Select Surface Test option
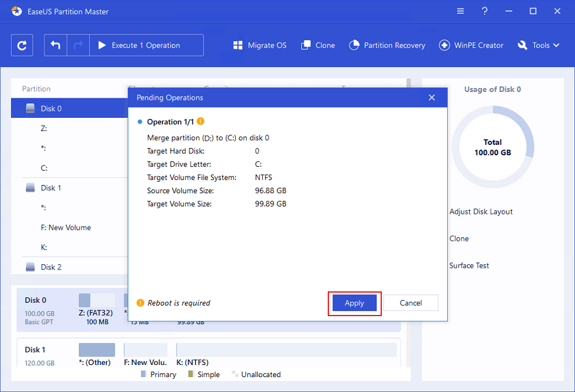Viewport: 575px width, 392px height. (x=469, y=266)
